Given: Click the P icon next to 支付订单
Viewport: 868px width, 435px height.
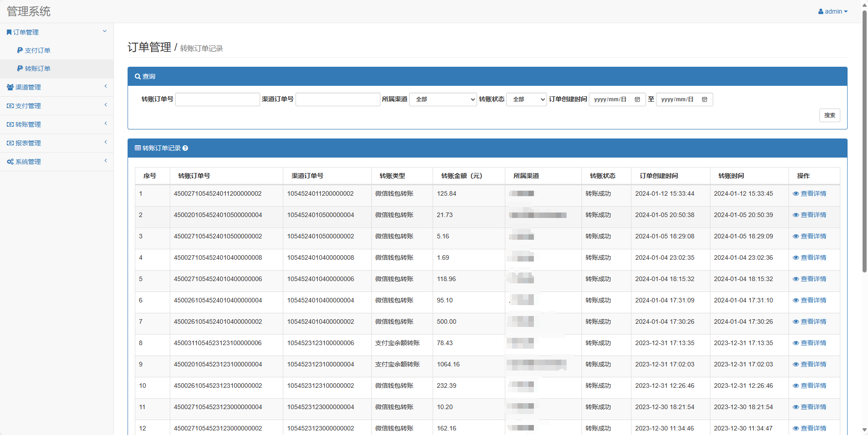Looking at the screenshot, I should coord(20,50).
